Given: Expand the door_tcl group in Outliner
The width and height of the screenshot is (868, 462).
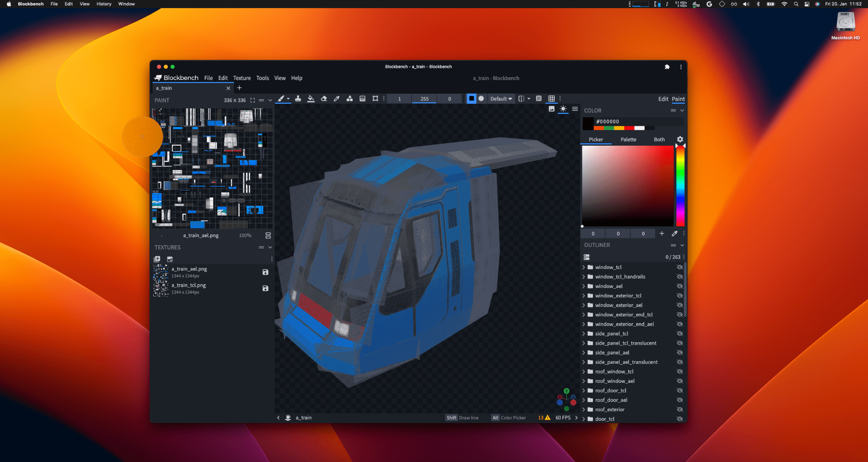Looking at the screenshot, I should (585, 419).
